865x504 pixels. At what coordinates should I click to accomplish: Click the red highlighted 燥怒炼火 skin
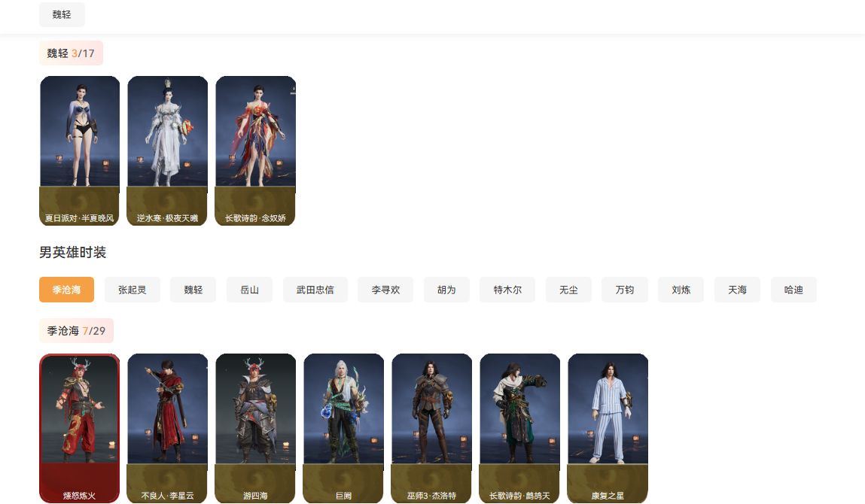pos(79,427)
